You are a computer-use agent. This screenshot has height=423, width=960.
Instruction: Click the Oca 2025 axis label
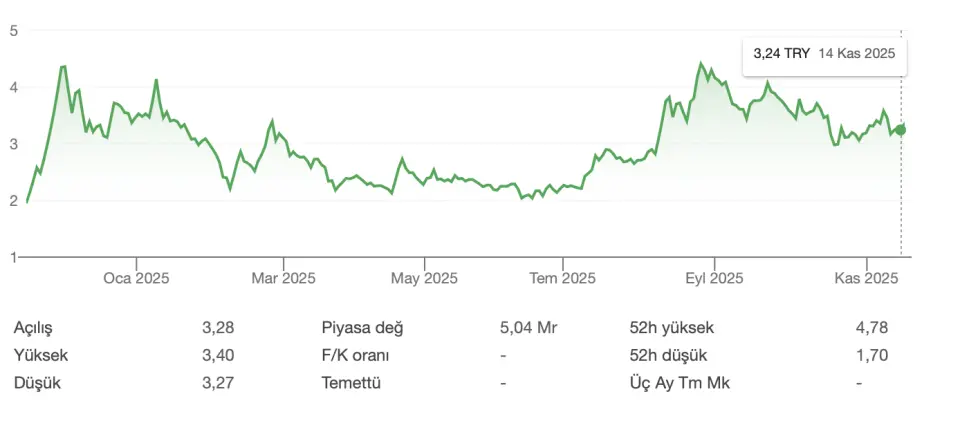[x=136, y=277]
